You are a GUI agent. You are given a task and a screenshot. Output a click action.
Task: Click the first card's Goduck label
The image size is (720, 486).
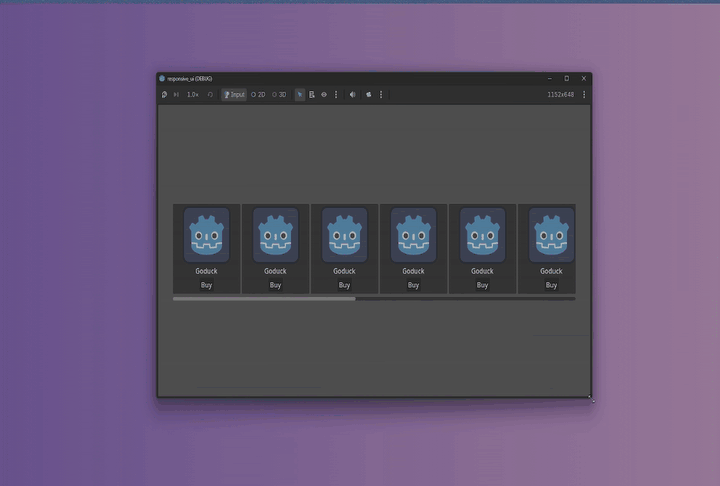click(x=206, y=271)
